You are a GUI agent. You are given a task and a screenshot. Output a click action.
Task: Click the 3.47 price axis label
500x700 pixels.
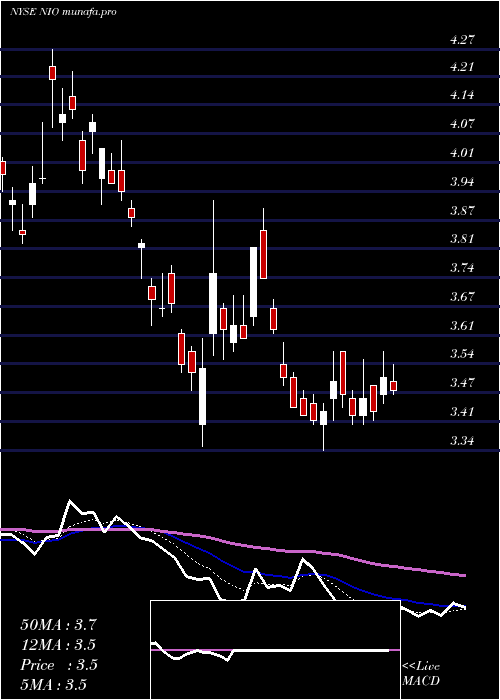[461, 383]
